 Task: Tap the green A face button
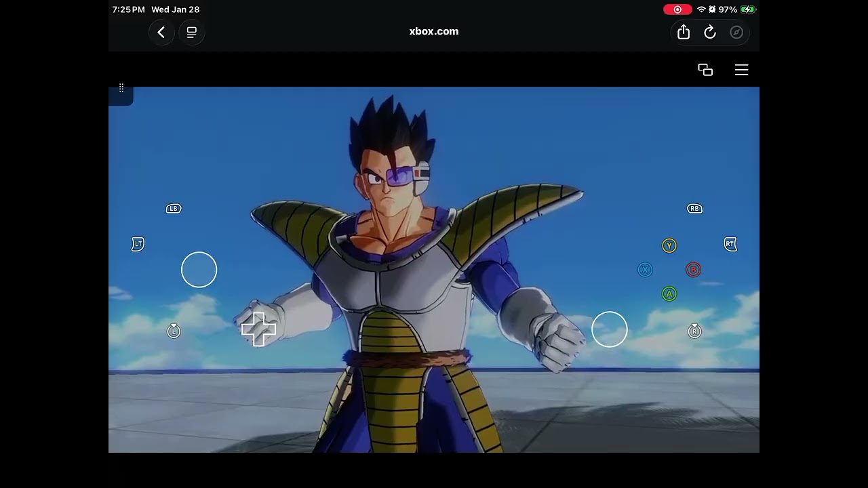669,293
